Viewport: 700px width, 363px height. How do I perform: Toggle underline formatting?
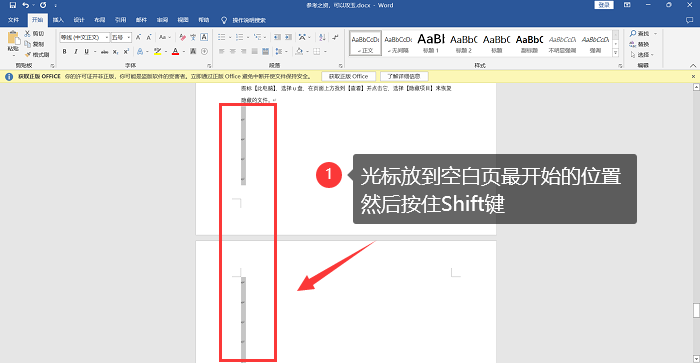pos(86,52)
